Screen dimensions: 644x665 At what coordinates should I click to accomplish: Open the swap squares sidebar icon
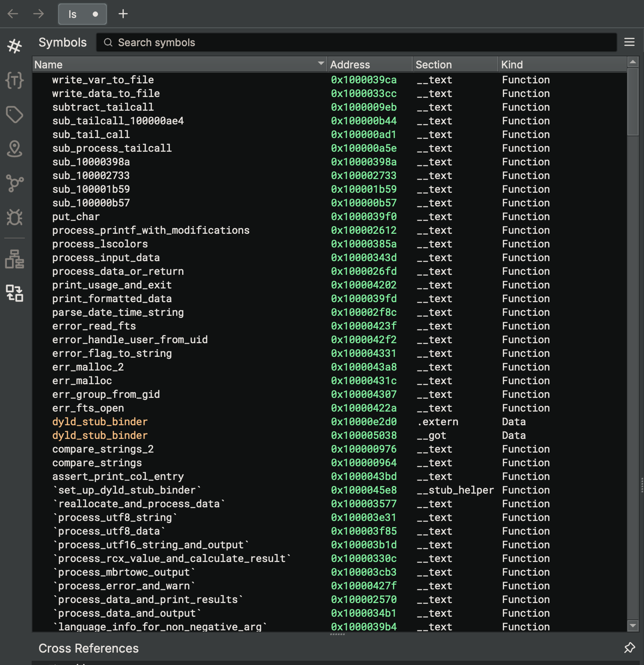15,293
